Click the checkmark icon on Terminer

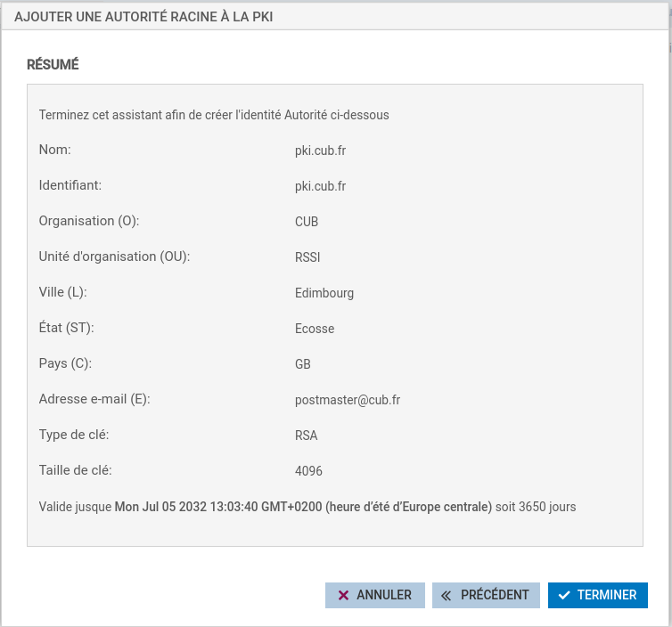click(x=563, y=596)
